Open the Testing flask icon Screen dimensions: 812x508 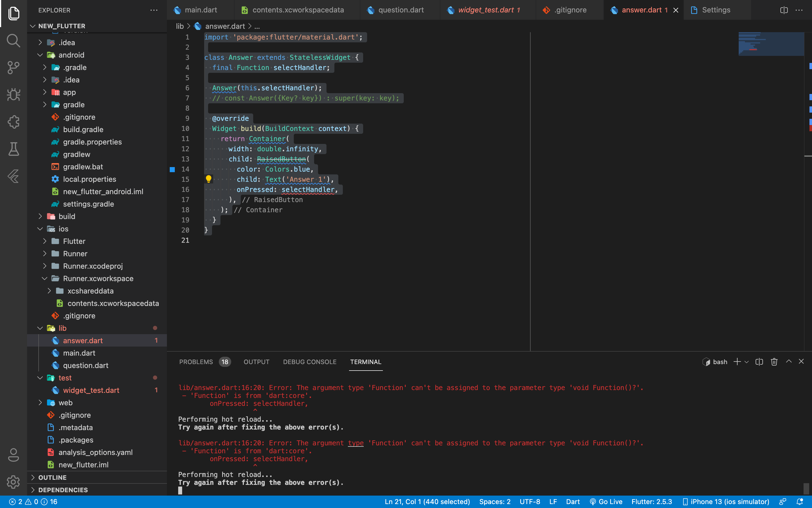click(x=14, y=149)
